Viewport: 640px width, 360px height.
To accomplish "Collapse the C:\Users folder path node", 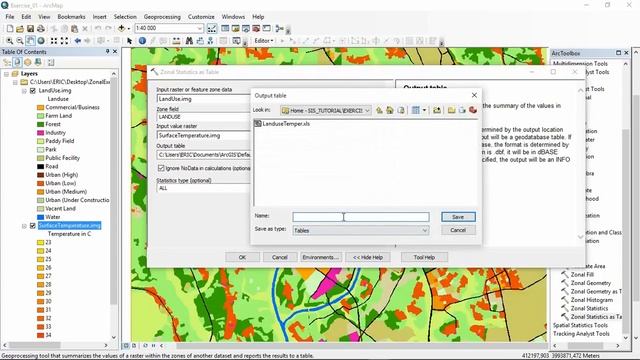I will point(15,82).
